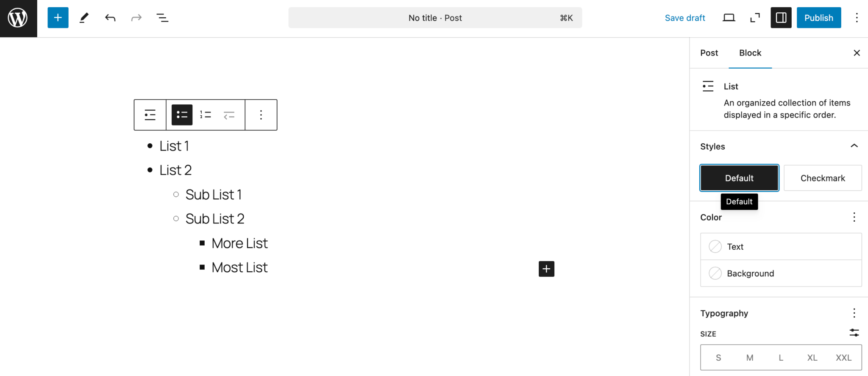Select the XL font size
Screen dimensions: 868x376
(x=812, y=357)
